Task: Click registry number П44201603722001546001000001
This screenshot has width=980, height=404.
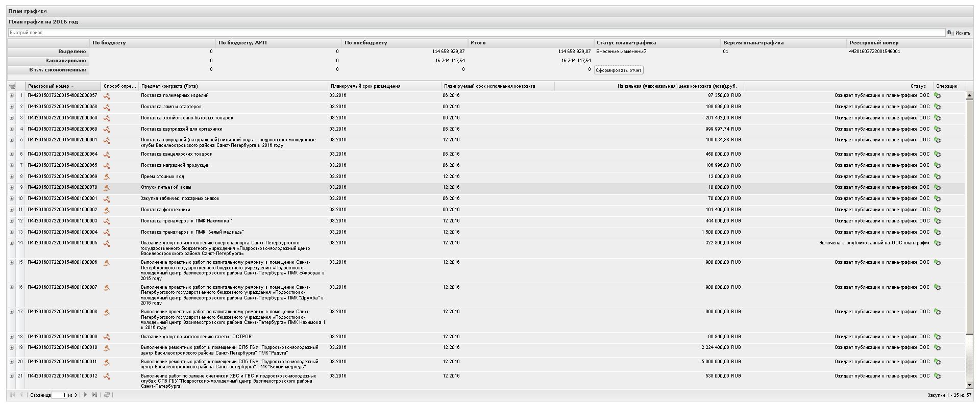Action: point(62,198)
